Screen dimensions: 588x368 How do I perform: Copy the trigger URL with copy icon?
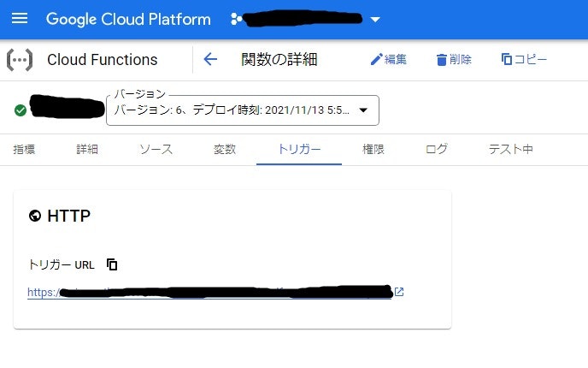(112, 264)
